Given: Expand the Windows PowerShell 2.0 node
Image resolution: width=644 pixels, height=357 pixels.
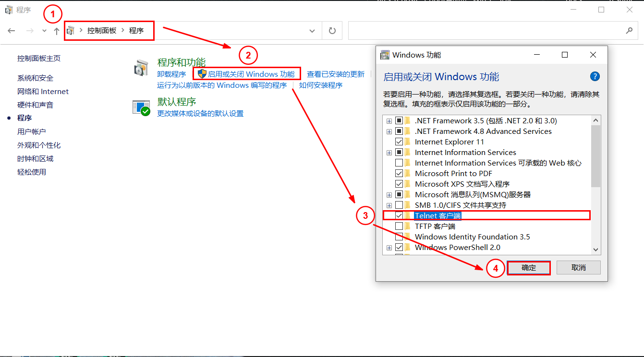Looking at the screenshot, I should (x=389, y=248).
